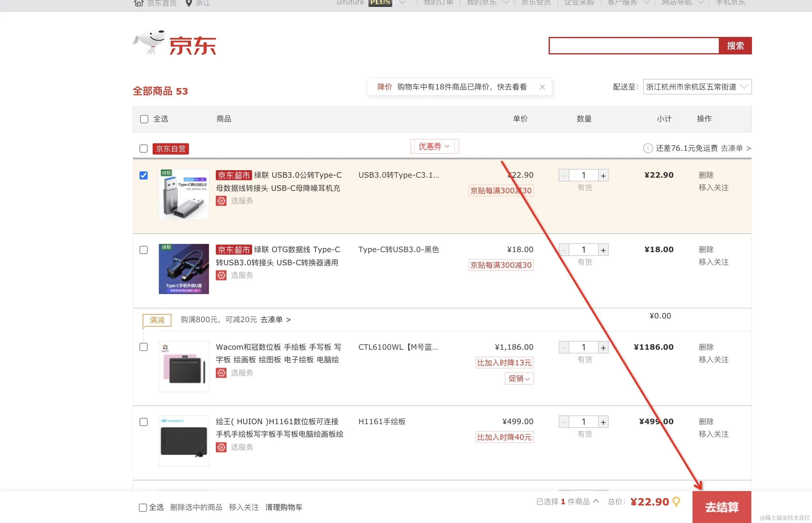
Task: Click the location pin icon near 浙江
Action: pyautogui.click(x=189, y=3)
